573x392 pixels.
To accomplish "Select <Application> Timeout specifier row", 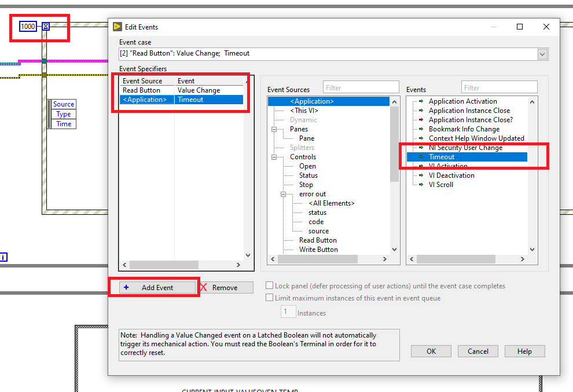I will [182, 100].
